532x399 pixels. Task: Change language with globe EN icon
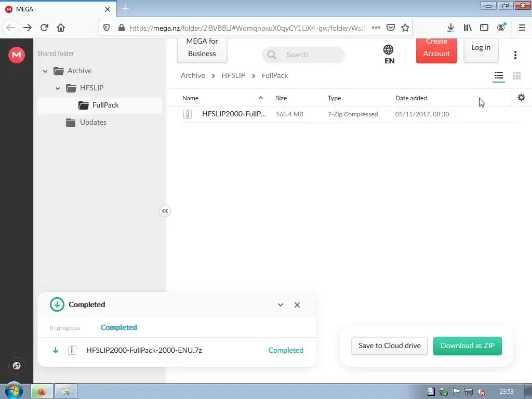tap(389, 54)
